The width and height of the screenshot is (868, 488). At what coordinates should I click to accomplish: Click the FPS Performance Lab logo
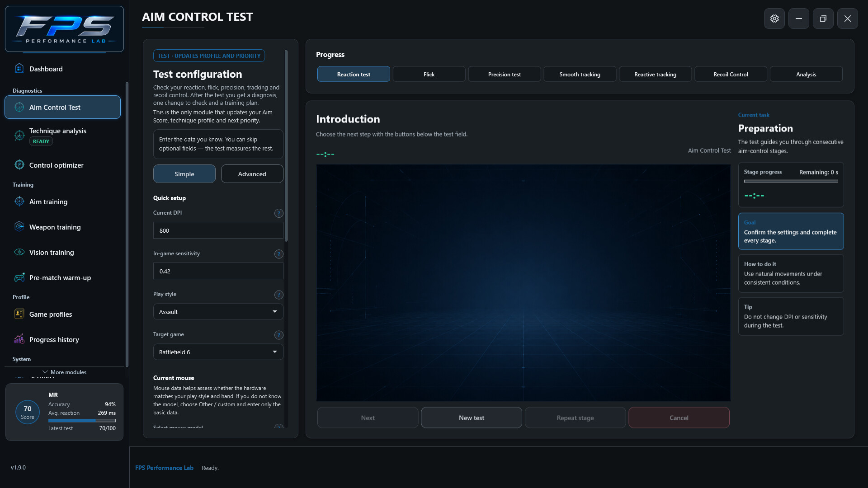pyautogui.click(x=64, y=29)
